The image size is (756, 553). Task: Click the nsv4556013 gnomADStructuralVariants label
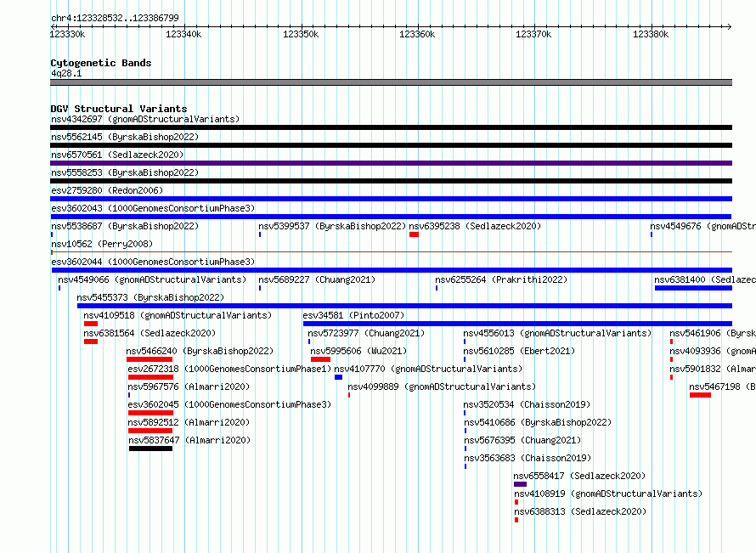click(557, 333)
